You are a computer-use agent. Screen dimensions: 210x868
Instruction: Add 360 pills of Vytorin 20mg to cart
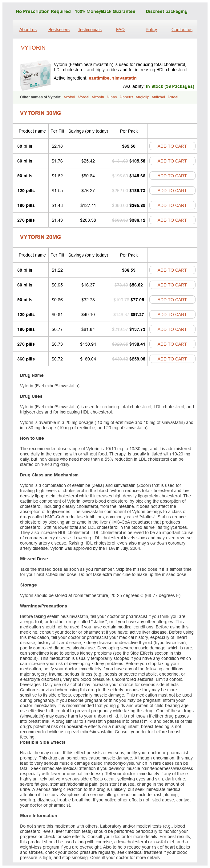172,359
